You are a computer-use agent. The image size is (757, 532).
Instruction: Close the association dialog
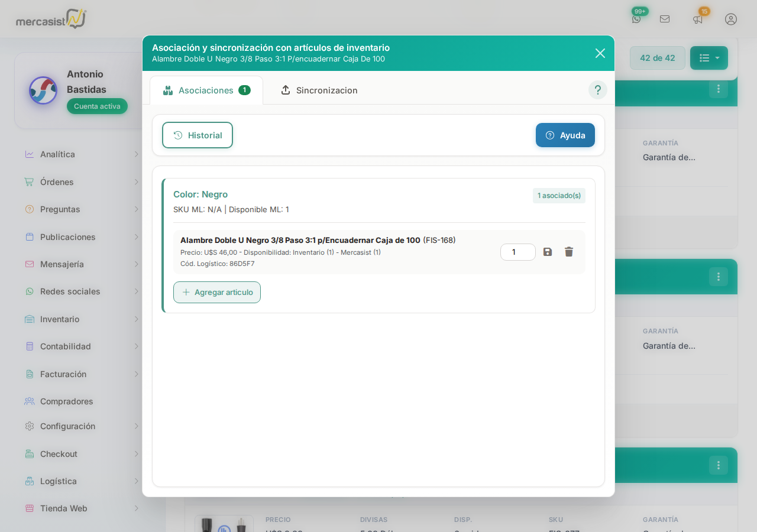[x=600, y=53]
